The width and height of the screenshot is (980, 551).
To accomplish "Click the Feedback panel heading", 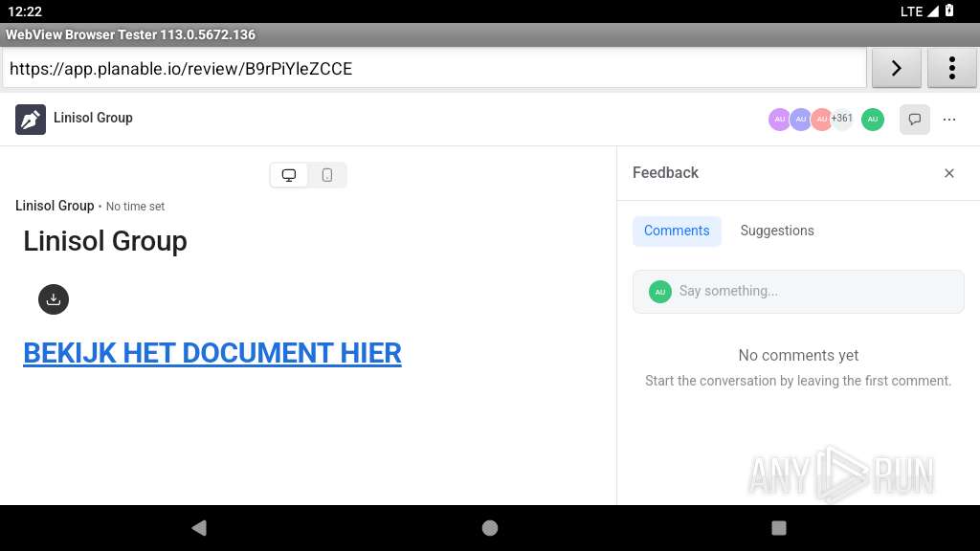I will tap(665, 172).
